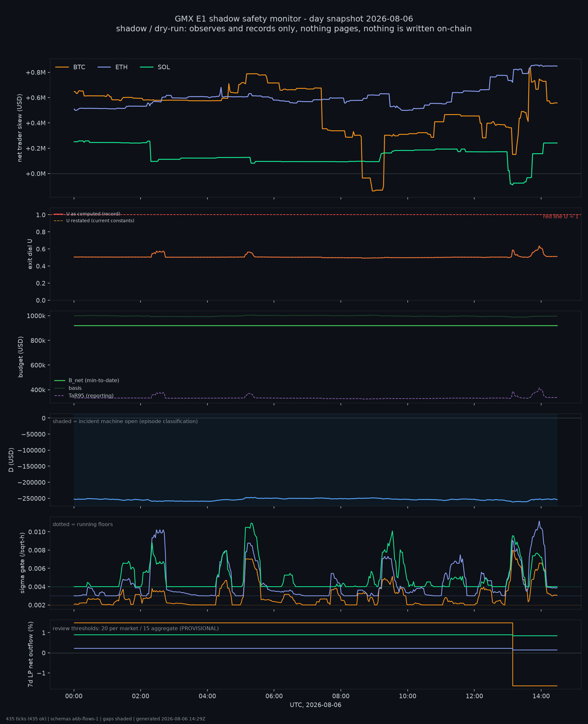The image size is (588, 724).
Task: Click the 06:00 time tick label
Action: point(274,696)
